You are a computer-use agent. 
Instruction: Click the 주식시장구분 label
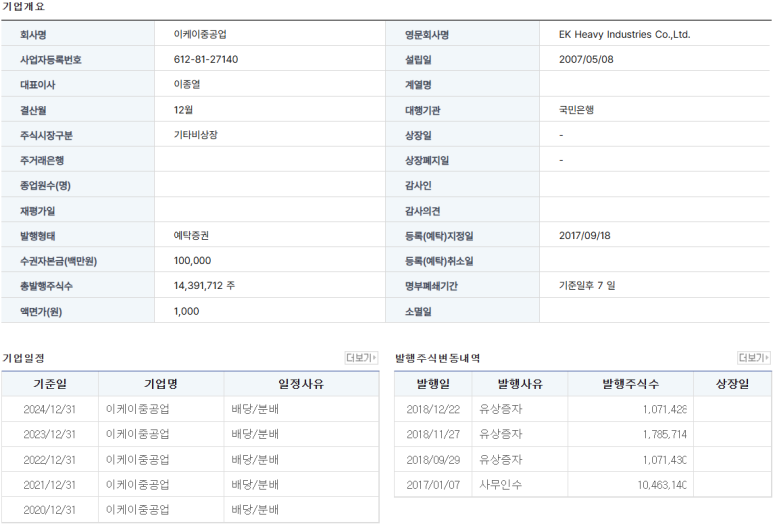(x=46, y=135)
